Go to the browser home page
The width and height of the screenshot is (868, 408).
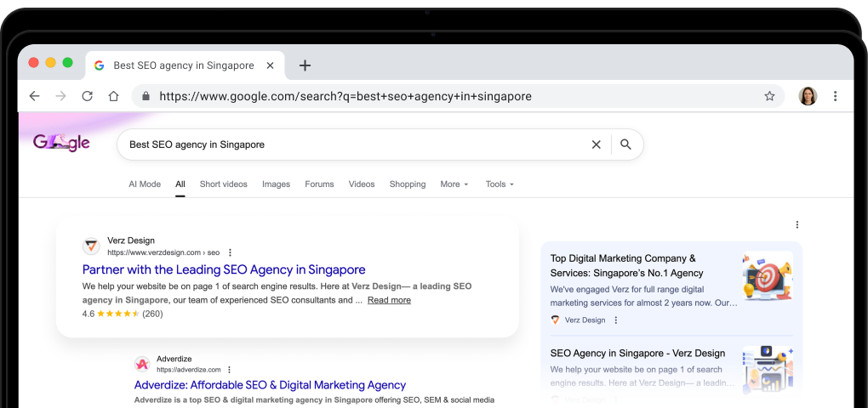point(113,96)
